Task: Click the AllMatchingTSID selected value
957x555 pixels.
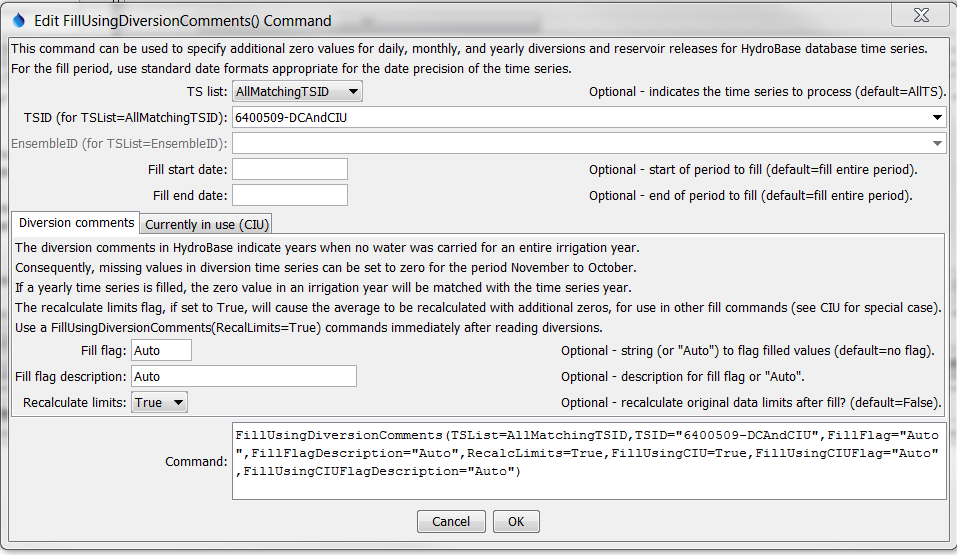Action: pos(283,92)
